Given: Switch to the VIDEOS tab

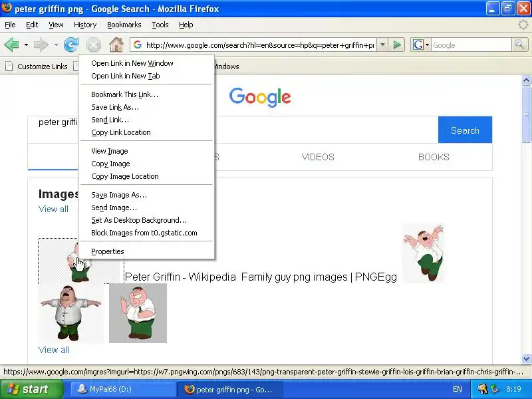Looking at the screenshot, I should 318,157.
